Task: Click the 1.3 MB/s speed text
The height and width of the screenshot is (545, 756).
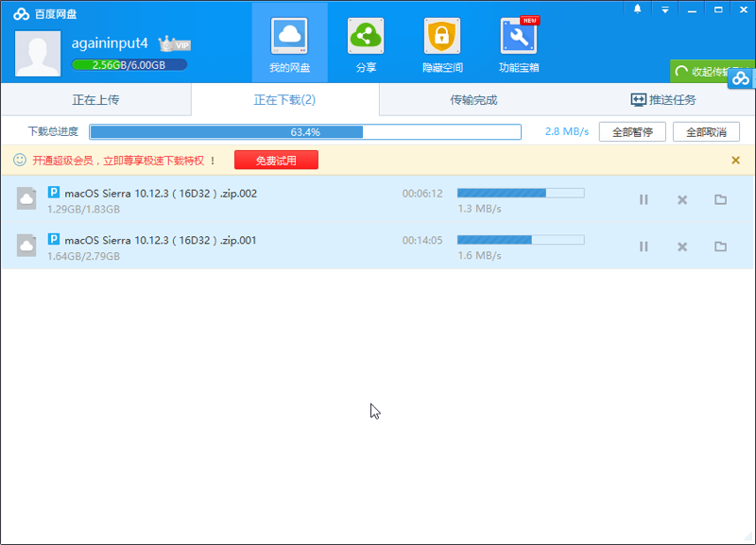Action: coord(479,209)
